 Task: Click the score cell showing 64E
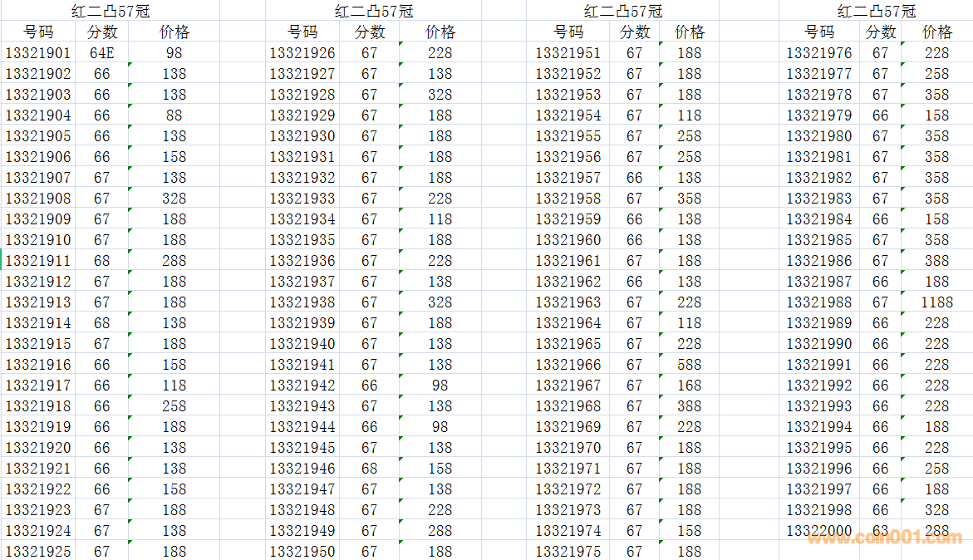coord(102,52)
